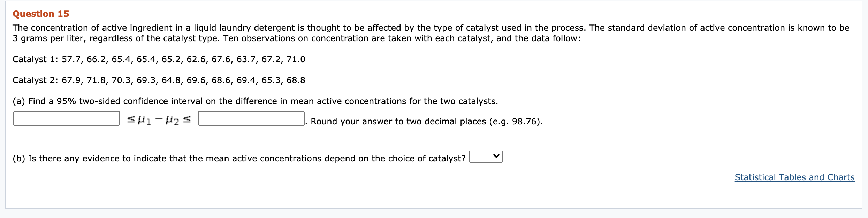Click the Catalyst 2 data label
868x218 pixels.
(36, 80)
